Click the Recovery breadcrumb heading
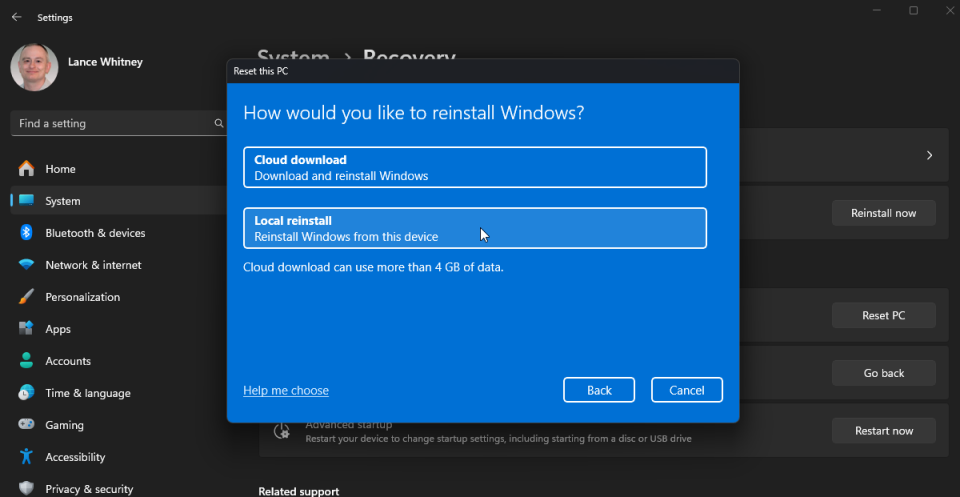This screenshot has width=960, height=497. point(409,55)
